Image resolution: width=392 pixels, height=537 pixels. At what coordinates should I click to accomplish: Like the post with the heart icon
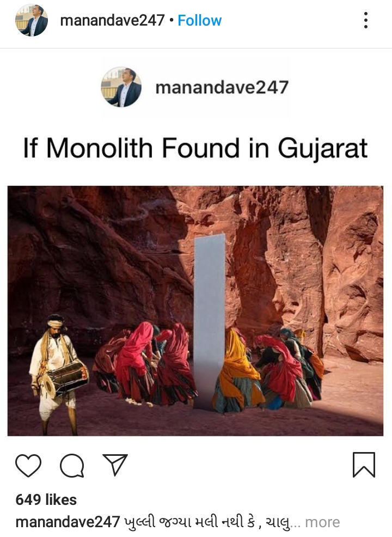pyautogui.click(x=28, y=466)
